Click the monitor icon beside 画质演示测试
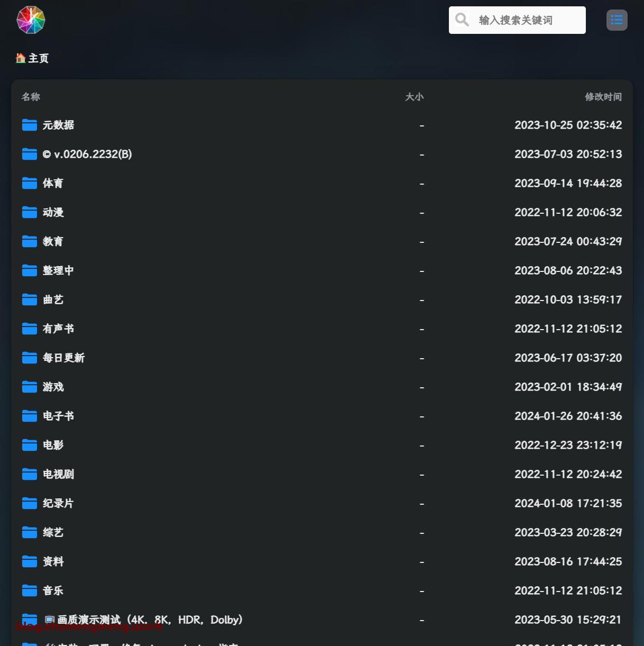Image resolution: width=644 pixels, height=646 pixels. [50, 619]
